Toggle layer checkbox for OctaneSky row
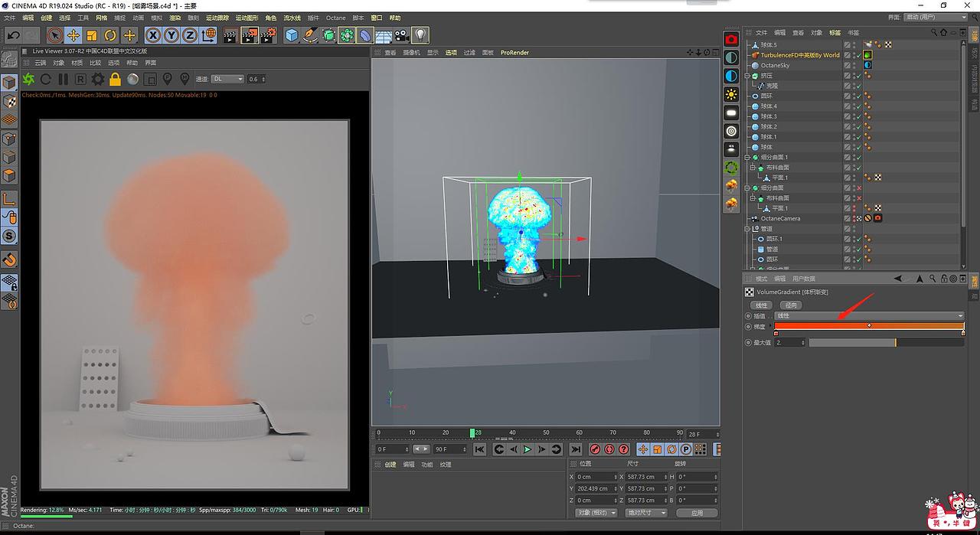 (848, 65)
